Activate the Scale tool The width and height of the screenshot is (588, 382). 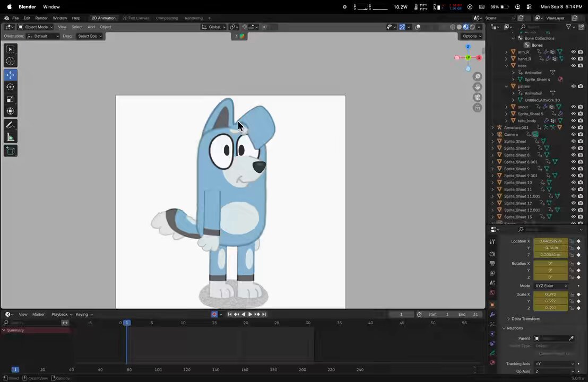coord(11,99)
